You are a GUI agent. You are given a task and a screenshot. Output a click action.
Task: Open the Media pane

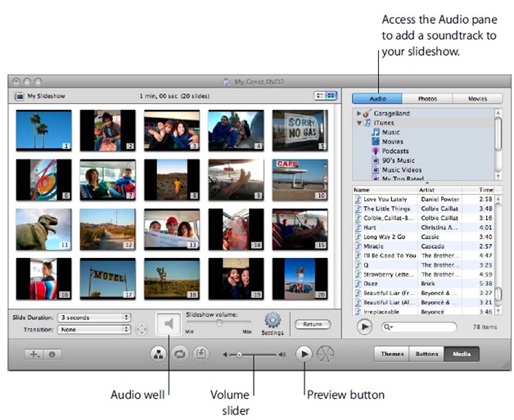click(x=462, y=355)
